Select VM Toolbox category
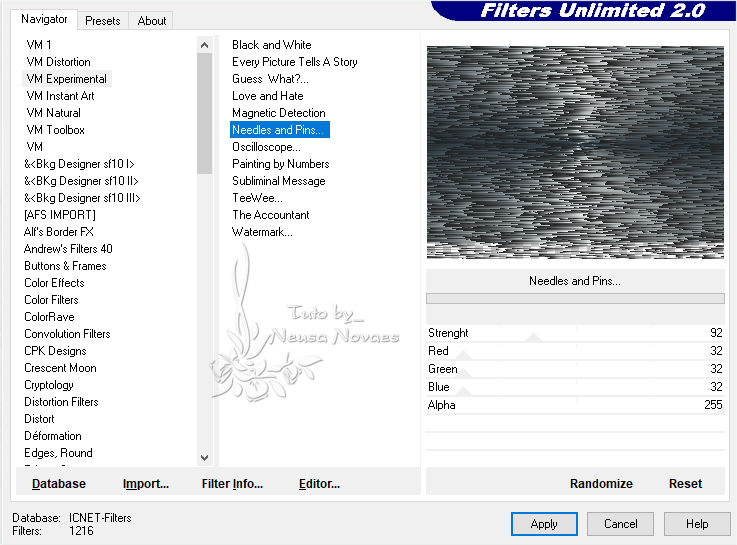737x545 pixels. pyautogui.click(x=55, y=130)
